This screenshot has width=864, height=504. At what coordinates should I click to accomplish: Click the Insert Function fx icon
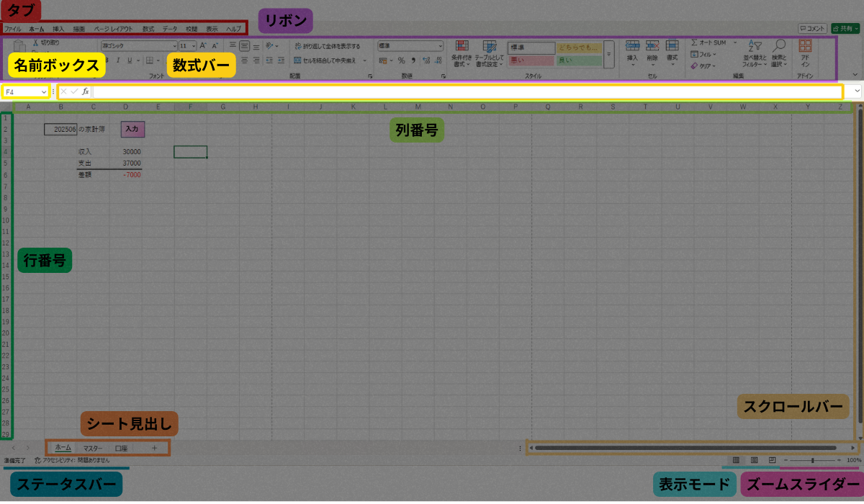pos(85,91)
